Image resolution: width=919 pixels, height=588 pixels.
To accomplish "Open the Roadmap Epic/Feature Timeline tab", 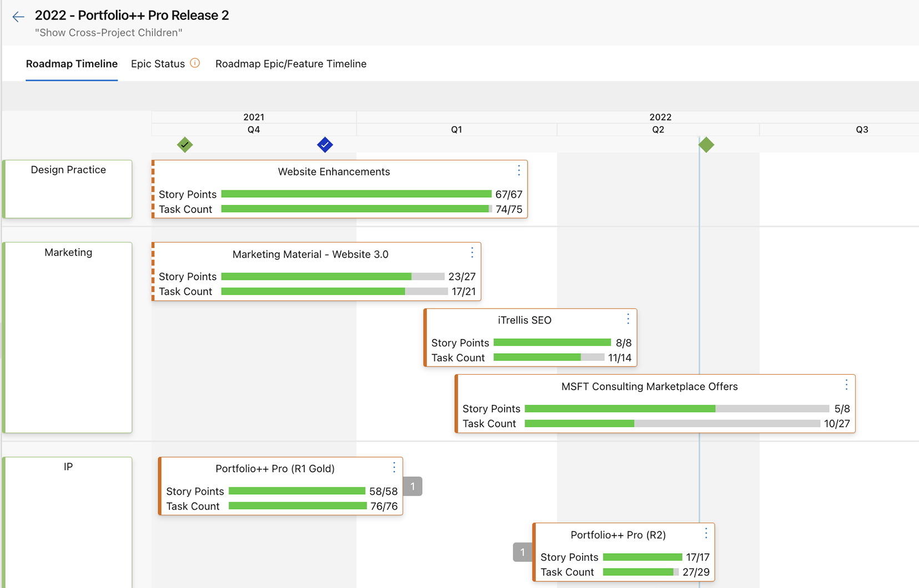I will tap(291, 64).
